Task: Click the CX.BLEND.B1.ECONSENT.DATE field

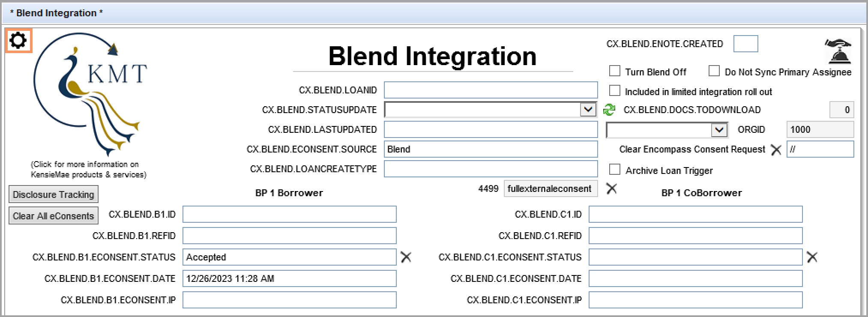Action: 289,278
